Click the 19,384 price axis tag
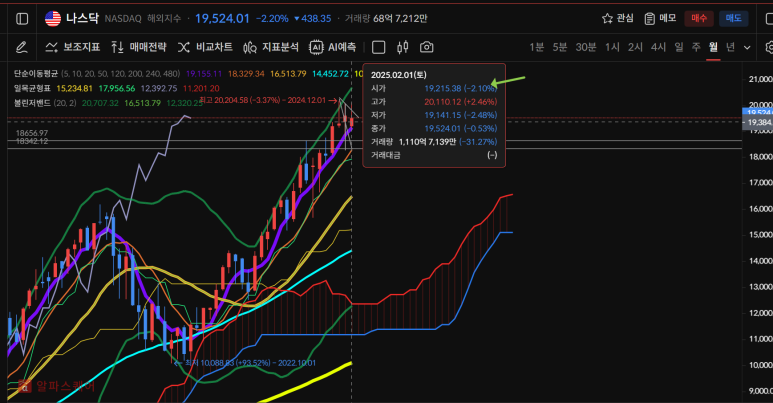This screenshot has height=403, width=773. (x=759, y=122)
